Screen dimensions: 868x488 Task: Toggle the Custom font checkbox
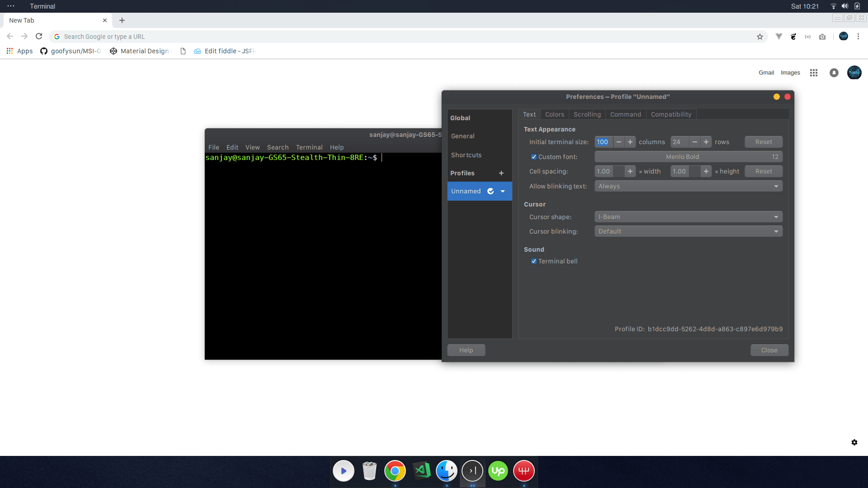click(534, 157)
